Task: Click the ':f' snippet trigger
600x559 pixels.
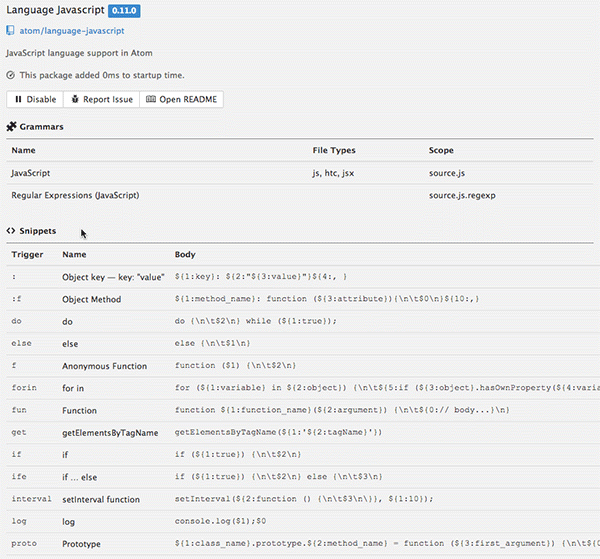Action: click(x=16, y=299)
